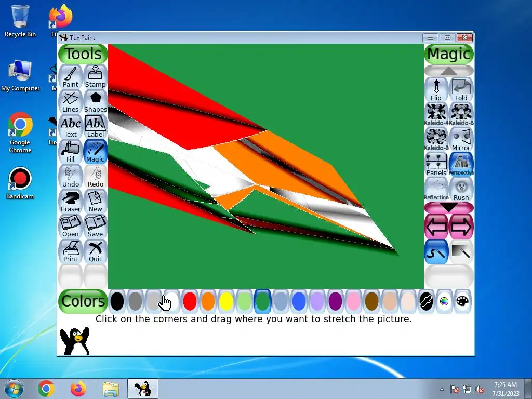Click inside the drawing canvas
Screen dimensions: 532x399
pos(266,166)
